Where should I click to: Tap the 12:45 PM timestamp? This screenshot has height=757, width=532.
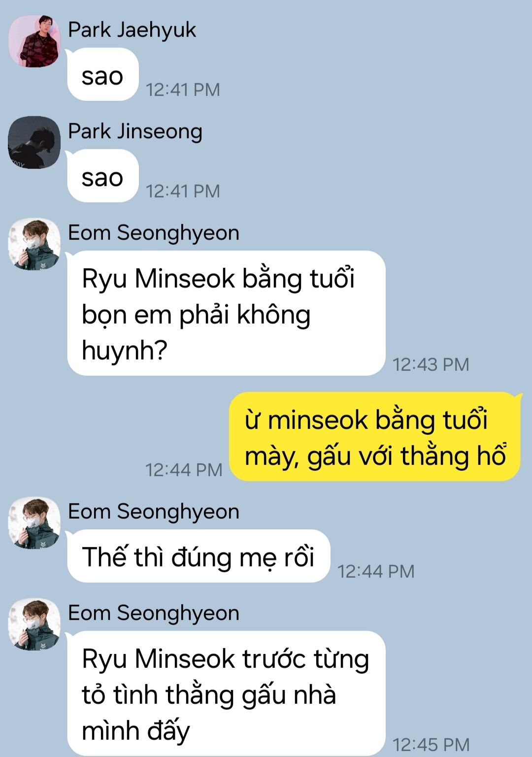pos(431,745)
